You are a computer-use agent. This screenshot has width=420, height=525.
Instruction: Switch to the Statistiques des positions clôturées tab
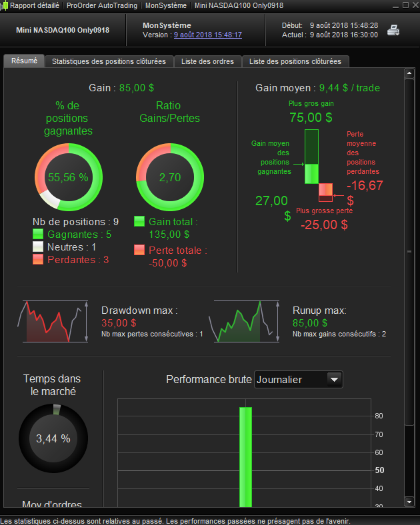pyautogui.click(x=109, y=61)
